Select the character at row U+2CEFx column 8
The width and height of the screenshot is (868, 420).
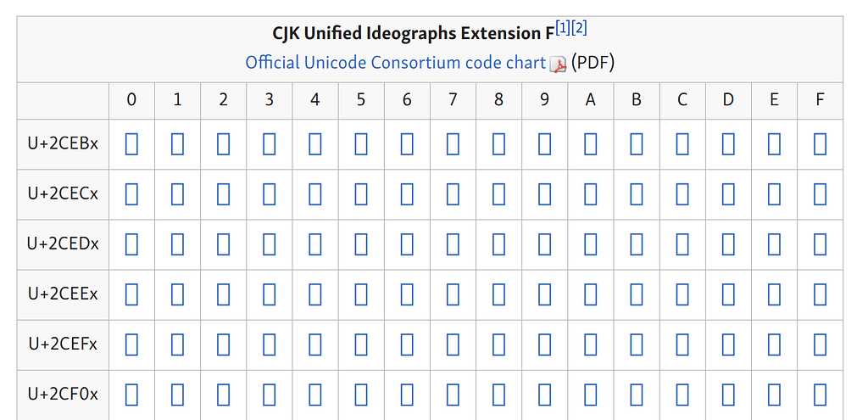(498, 344)
